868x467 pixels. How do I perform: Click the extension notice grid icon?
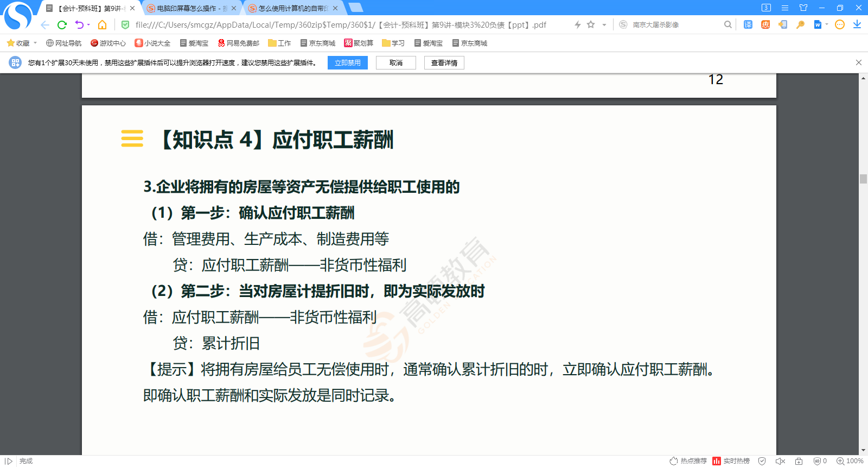click(x=15, y=63)
